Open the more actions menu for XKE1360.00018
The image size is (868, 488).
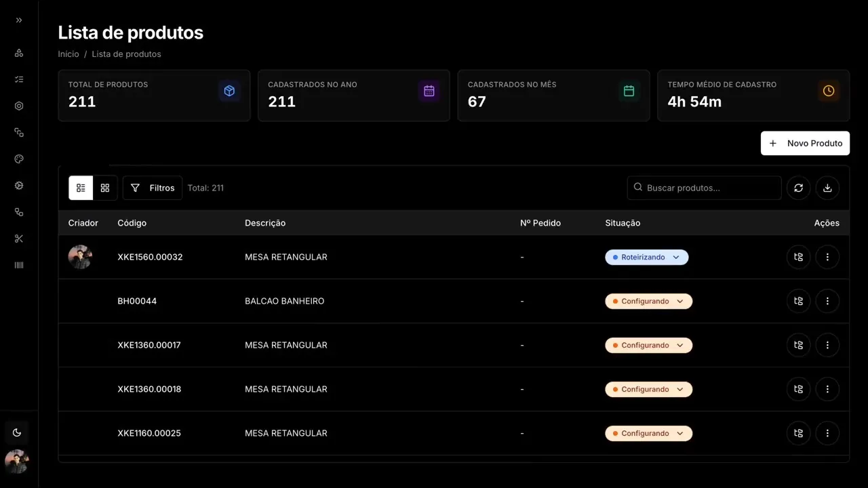(827, 389)
